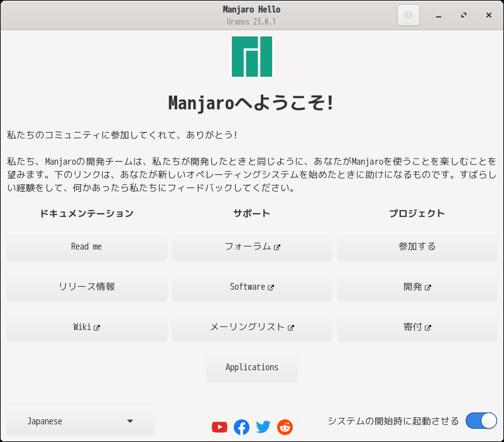Close the Manjaro Hello window
The image size is (504, 442).
click(x=488, y=15)
